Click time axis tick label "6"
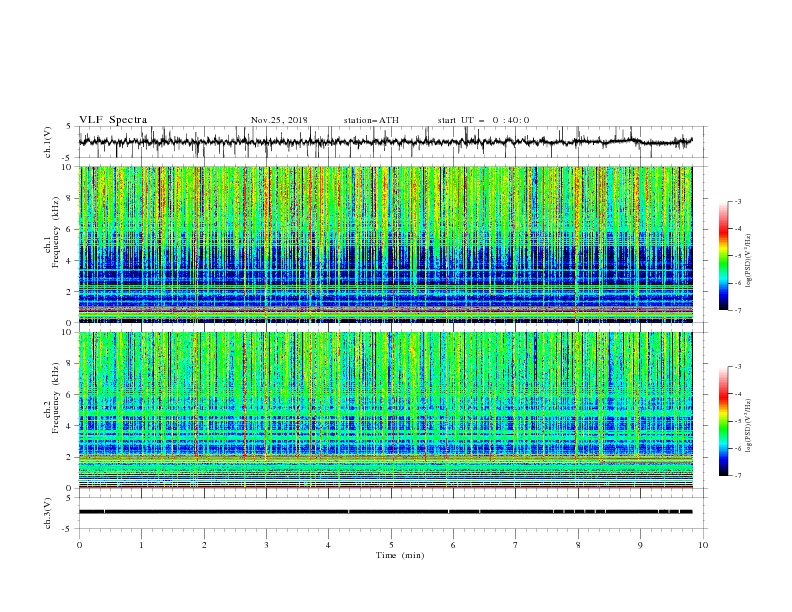 (x=453, y=545)
